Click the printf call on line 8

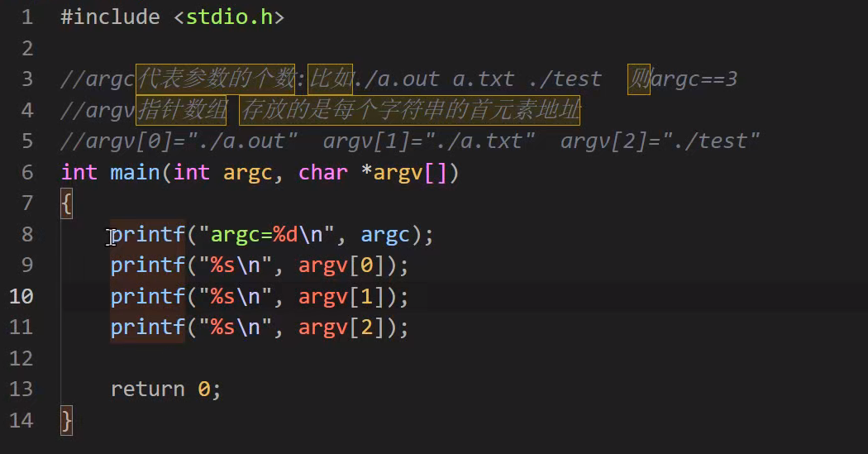(148, 235)
